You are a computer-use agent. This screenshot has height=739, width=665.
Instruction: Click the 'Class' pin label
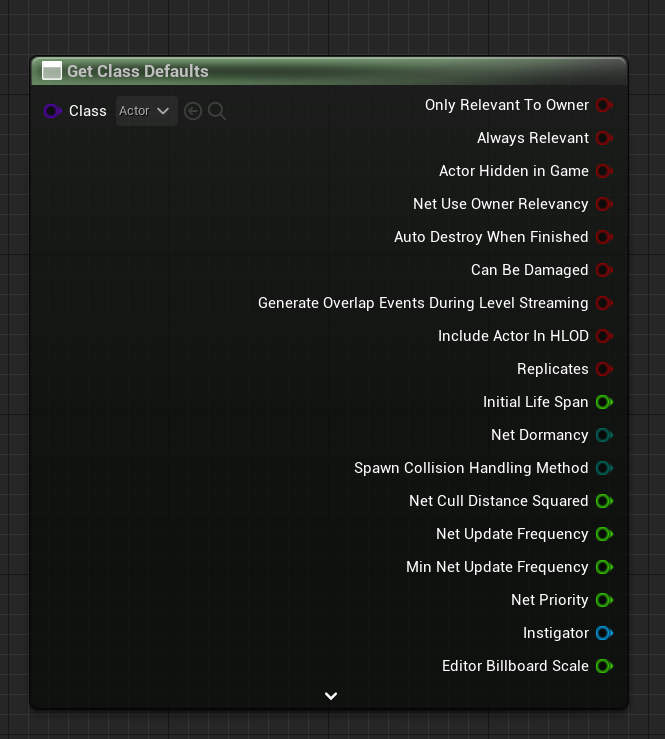pyautogui.click(x=88, y=111)
